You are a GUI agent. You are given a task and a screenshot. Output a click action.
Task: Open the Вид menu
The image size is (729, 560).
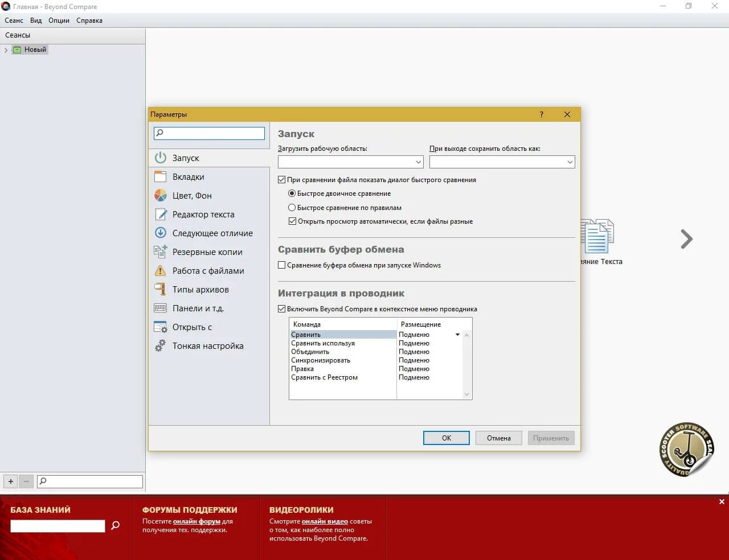coord(36,20)
